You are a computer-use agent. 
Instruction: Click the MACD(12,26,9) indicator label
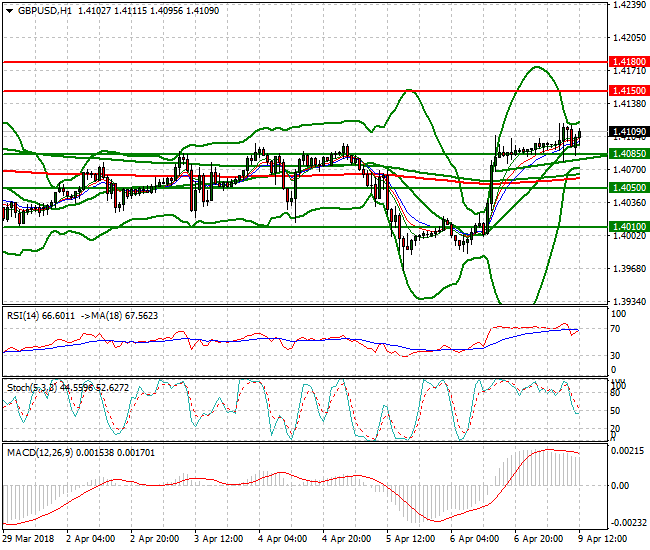[x=34, y=453]
